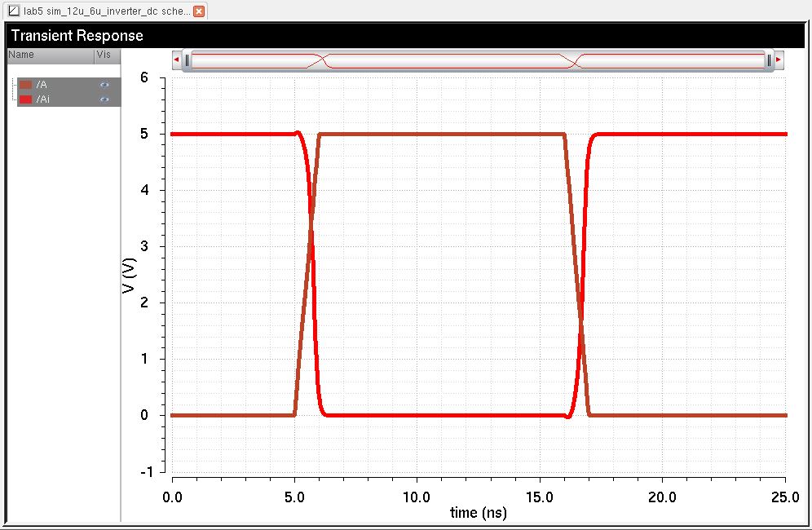Click the left handle of overview slider
Viewport: 812px width, 530px height.
click(188, 60)
